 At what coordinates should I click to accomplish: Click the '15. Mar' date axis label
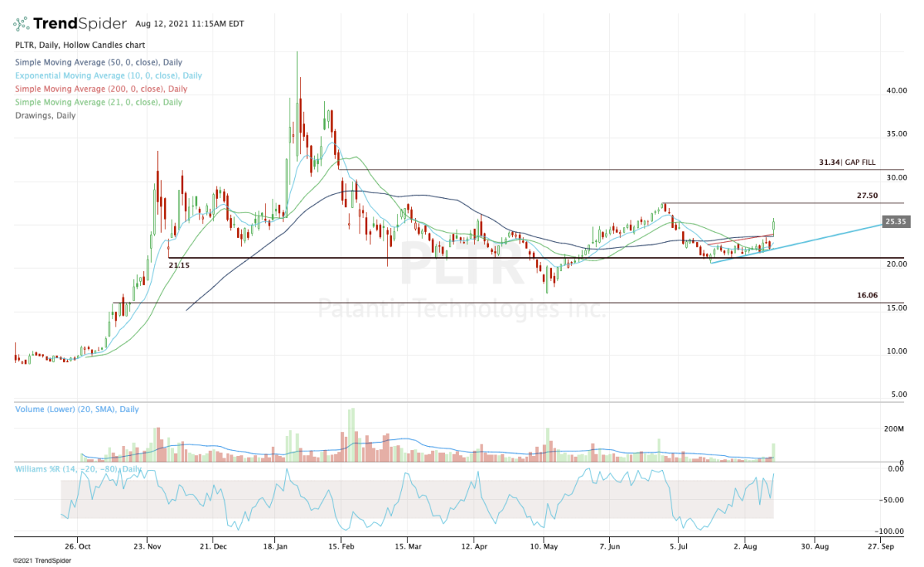409,545
